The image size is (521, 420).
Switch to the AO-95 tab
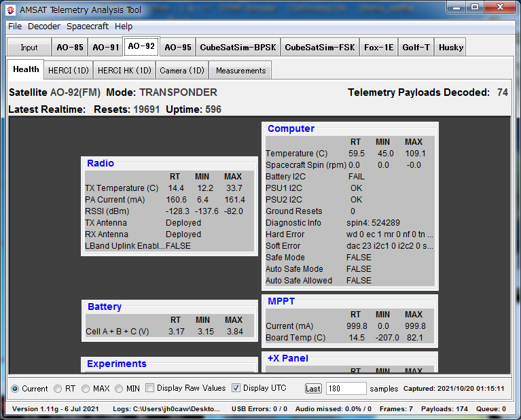point(178,47)
